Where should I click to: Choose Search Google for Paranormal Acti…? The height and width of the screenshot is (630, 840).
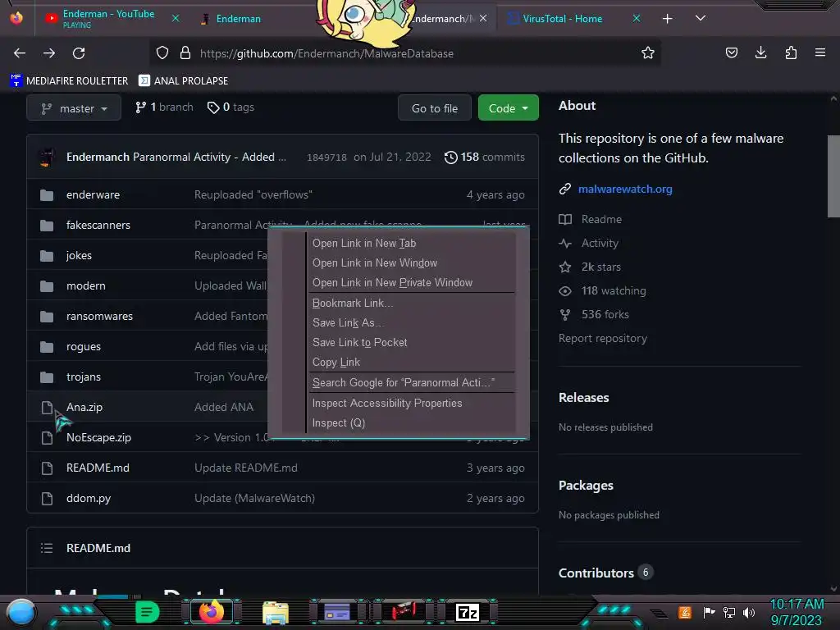click(413, 382)
